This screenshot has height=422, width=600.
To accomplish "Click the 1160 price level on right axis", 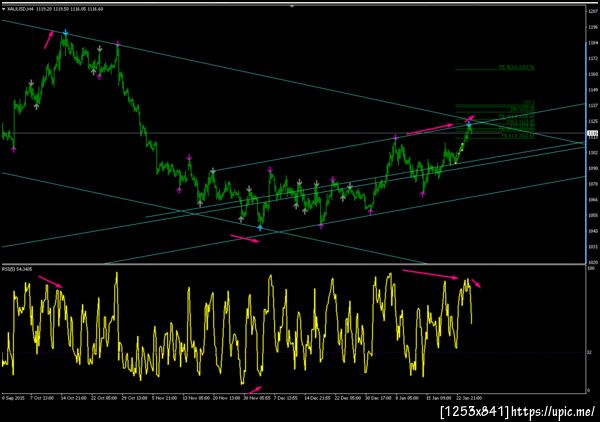I will [x=593, y=74].
